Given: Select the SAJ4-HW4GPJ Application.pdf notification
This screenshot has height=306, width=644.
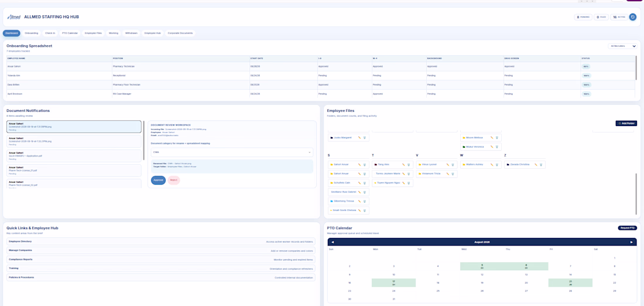Looking at the screenshot, I should [74, 157].
